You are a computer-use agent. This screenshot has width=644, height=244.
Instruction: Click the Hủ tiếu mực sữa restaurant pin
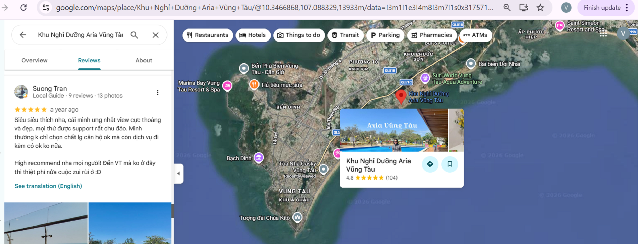(254, 84)
